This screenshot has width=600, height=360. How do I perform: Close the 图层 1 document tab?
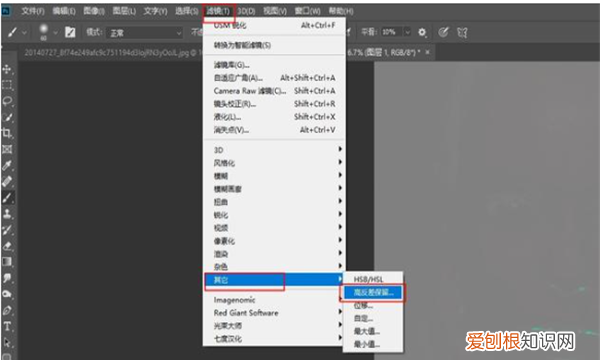(427, 52)
